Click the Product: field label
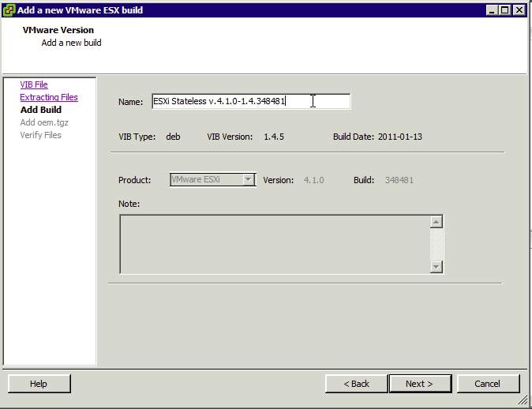 pos(134,180)
